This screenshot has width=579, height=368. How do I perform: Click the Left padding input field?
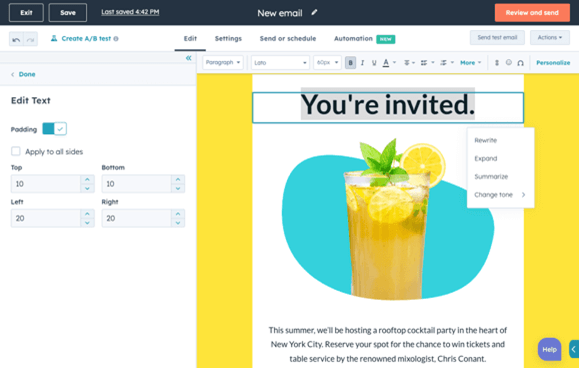[46, 218]
